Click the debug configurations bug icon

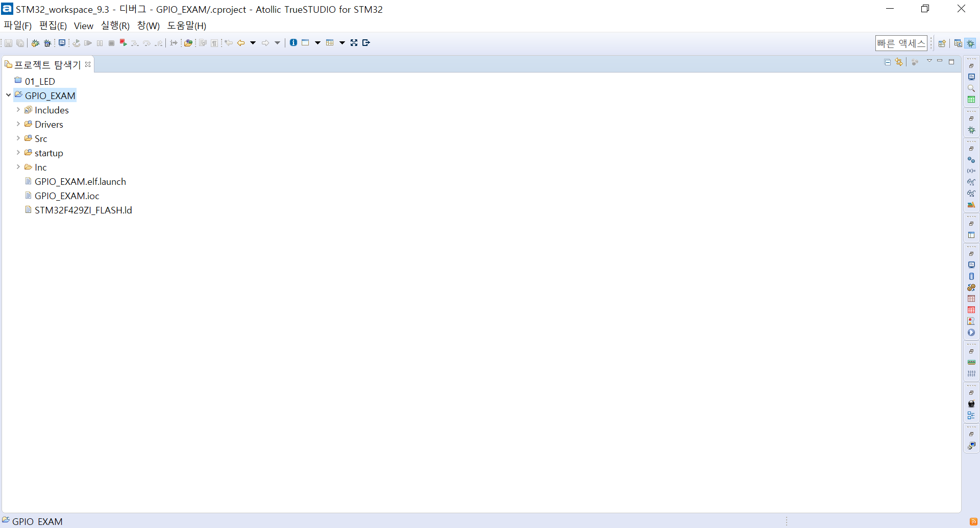(47, 43)
